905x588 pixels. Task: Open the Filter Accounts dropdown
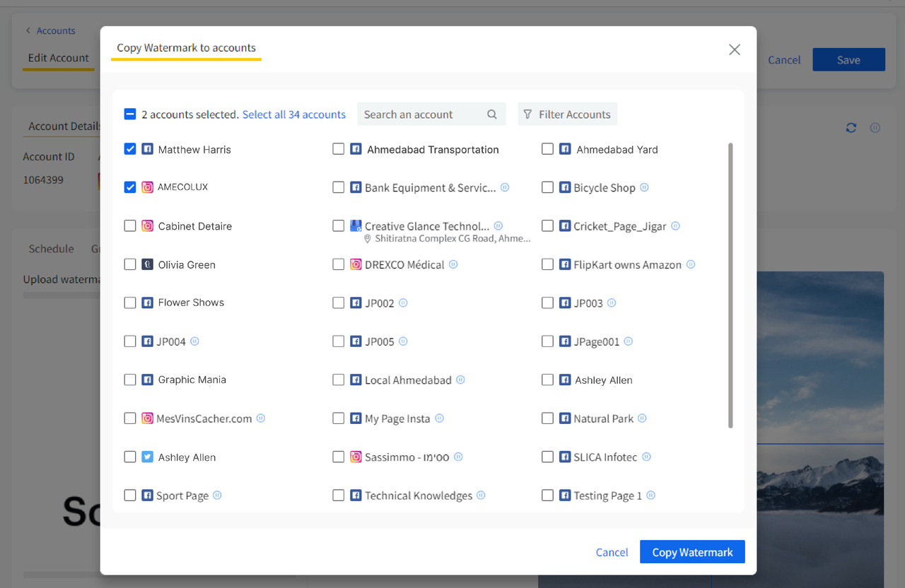pos(567,114)
